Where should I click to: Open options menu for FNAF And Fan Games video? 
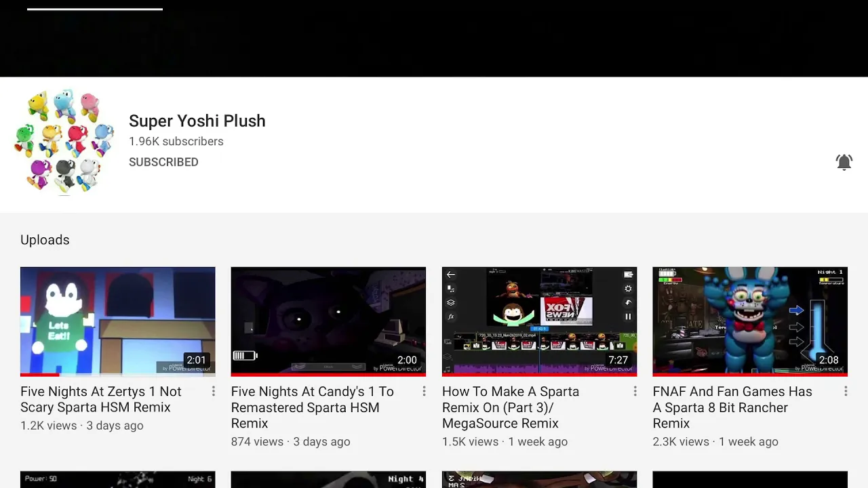tap(846, 391)
